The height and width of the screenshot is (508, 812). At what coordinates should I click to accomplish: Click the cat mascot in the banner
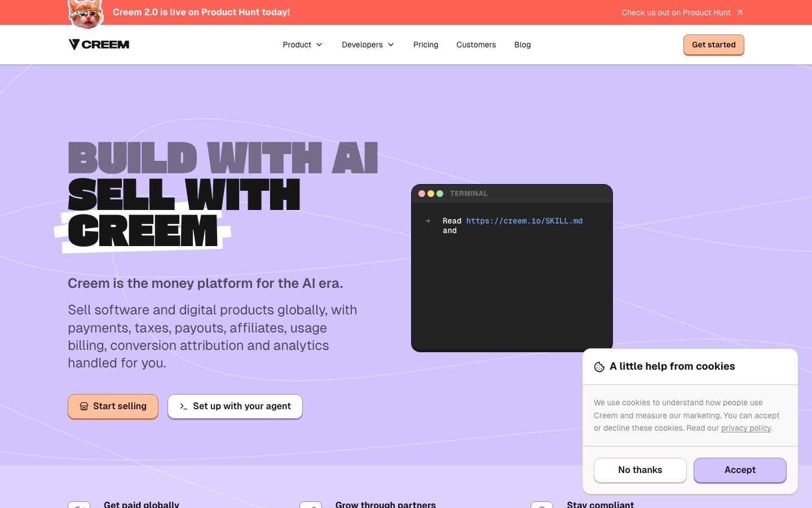click(86, 14)
